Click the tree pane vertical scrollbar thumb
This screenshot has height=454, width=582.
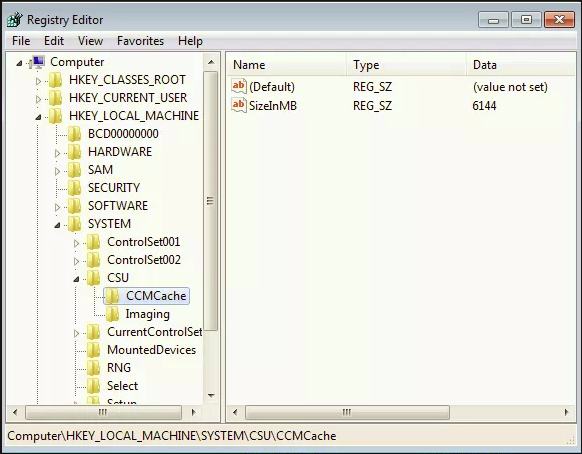210,201
